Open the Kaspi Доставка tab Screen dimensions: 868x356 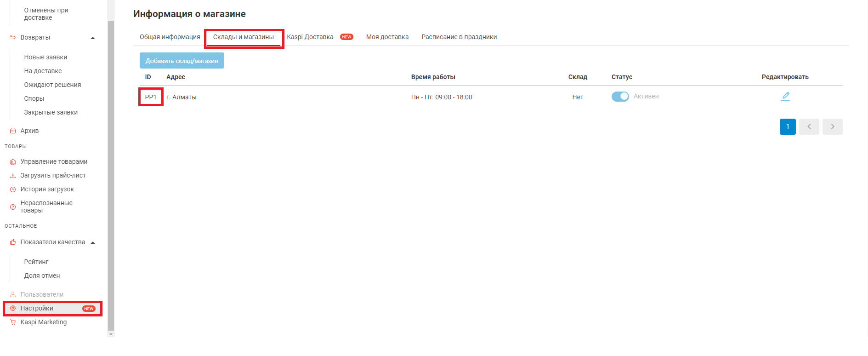click(x=310, y=37)
